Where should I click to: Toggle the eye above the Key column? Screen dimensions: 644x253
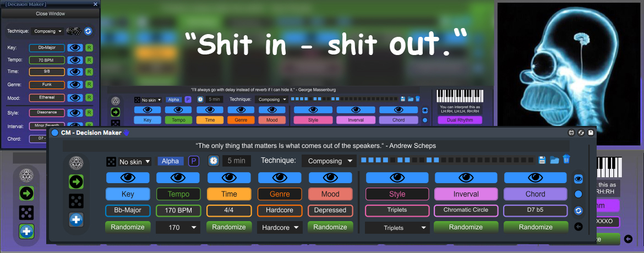tap(128, 177)
